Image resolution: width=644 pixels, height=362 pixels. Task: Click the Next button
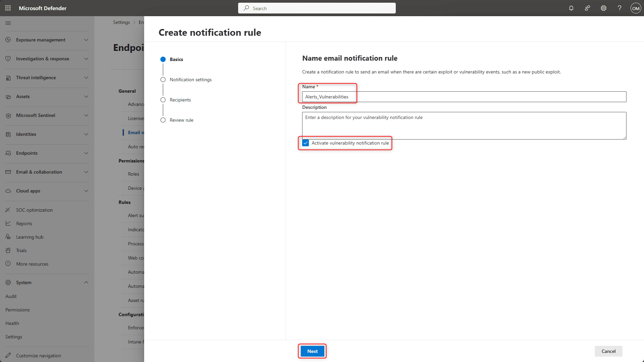click(x=312, y=351)
